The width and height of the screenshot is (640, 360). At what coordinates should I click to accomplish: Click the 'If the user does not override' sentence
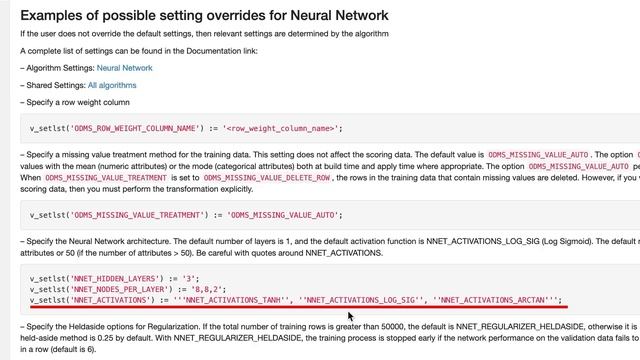(x=204, y=34)
